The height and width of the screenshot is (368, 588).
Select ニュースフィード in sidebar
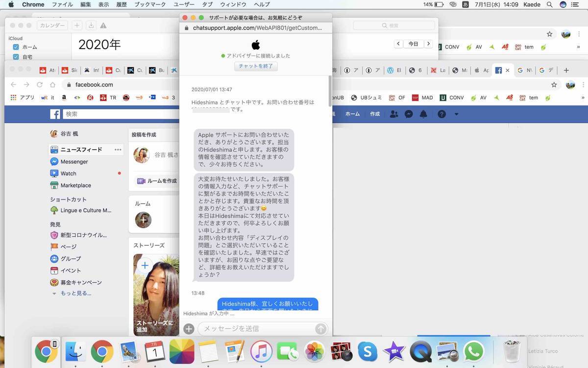coord(81,150)
